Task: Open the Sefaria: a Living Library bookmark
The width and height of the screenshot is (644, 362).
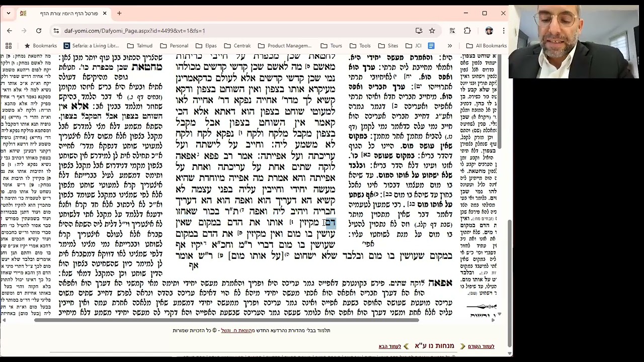Action: point(91,46)
